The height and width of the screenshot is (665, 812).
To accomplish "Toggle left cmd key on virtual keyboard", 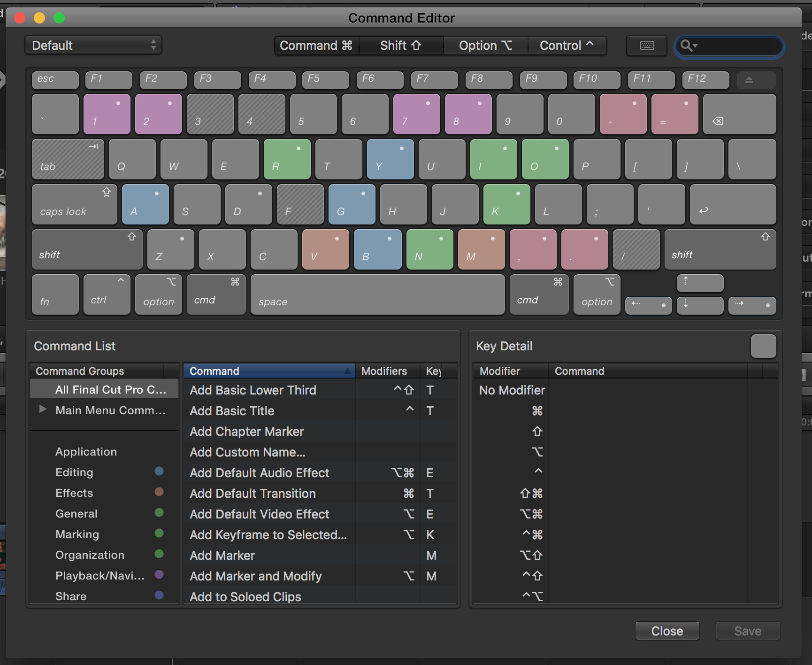I will [216, 294].
